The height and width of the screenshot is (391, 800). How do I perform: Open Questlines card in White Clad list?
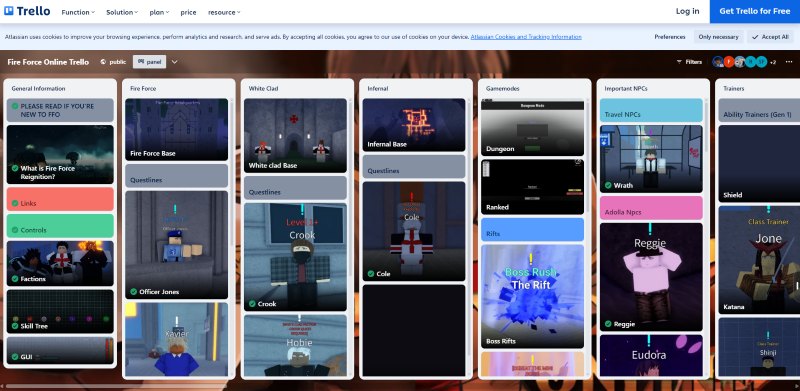pos(295,188)
